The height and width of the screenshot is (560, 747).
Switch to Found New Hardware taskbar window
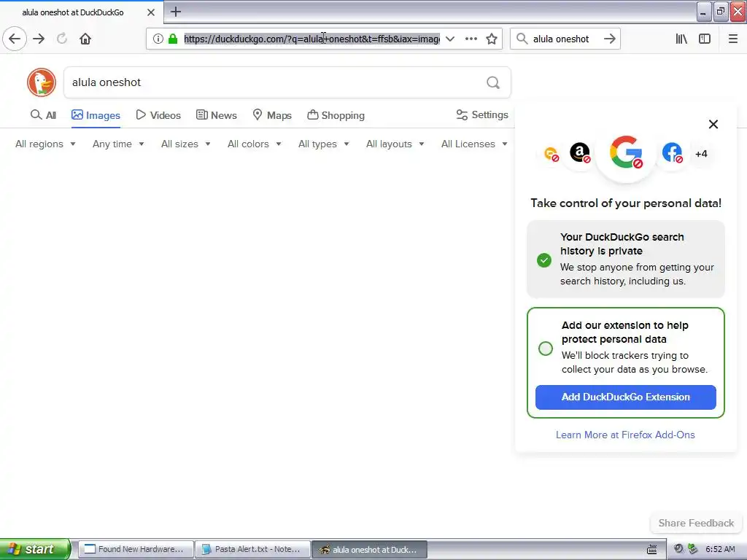coord(135,549)
